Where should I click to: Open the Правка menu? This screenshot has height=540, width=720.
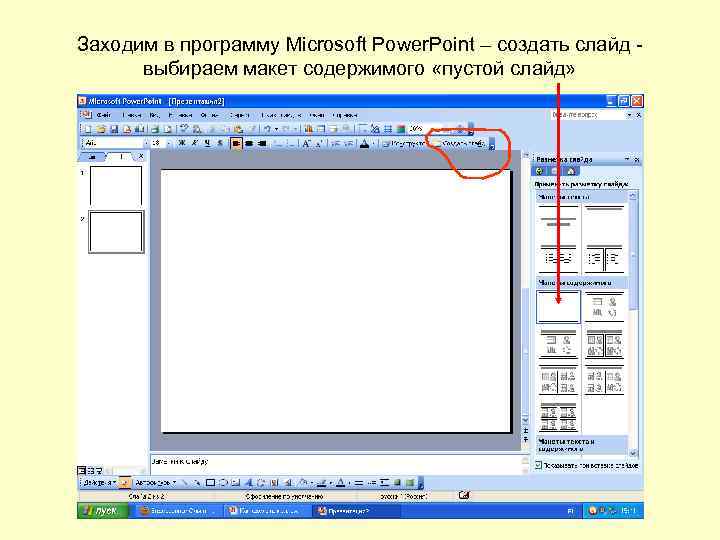coord(131,115)
